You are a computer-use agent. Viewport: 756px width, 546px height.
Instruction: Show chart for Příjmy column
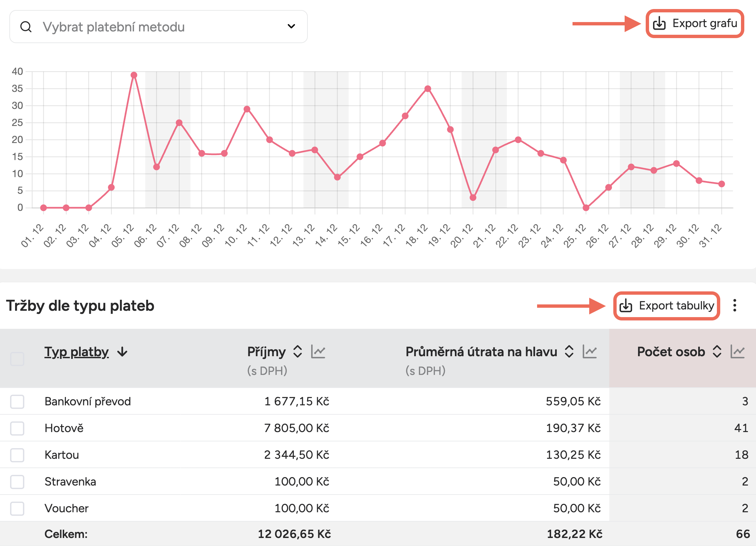318,352
